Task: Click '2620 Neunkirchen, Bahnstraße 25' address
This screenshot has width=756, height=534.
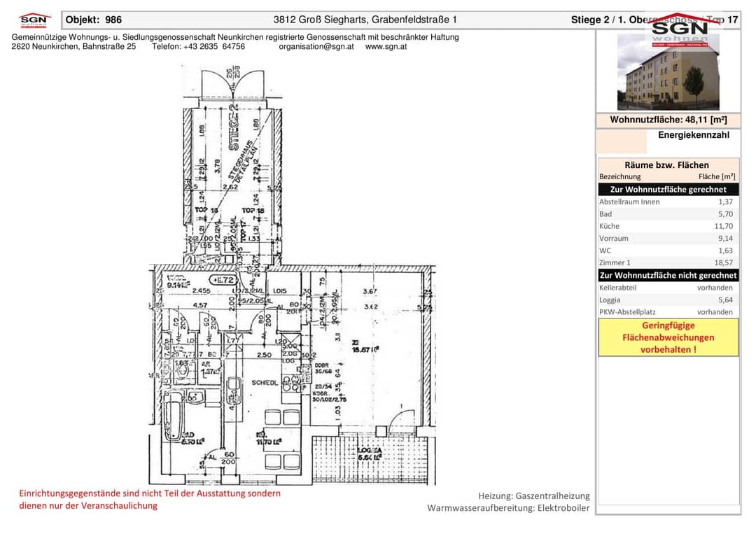Action: point(73,47)
